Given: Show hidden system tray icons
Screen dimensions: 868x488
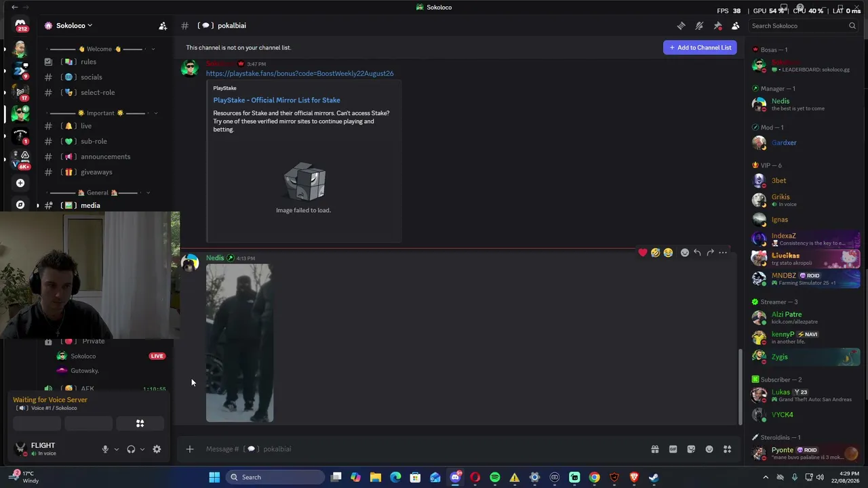Looking at the screenshot, I should point(766,477).
